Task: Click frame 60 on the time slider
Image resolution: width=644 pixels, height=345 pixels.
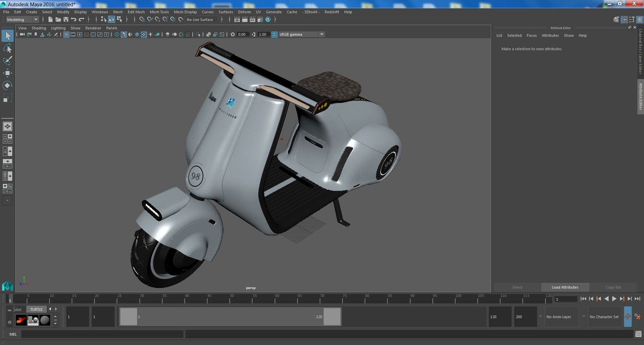Action: (x=277, y=298)
